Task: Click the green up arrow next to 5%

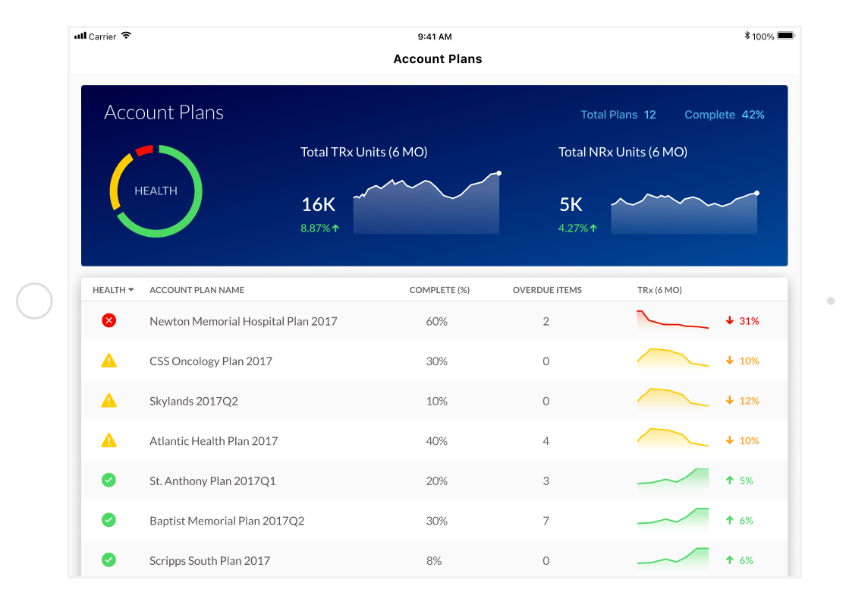Action: 730,481
